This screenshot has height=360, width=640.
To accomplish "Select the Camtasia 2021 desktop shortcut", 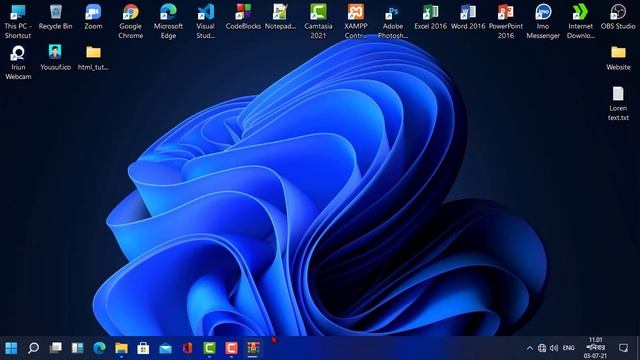I will 318,21.
